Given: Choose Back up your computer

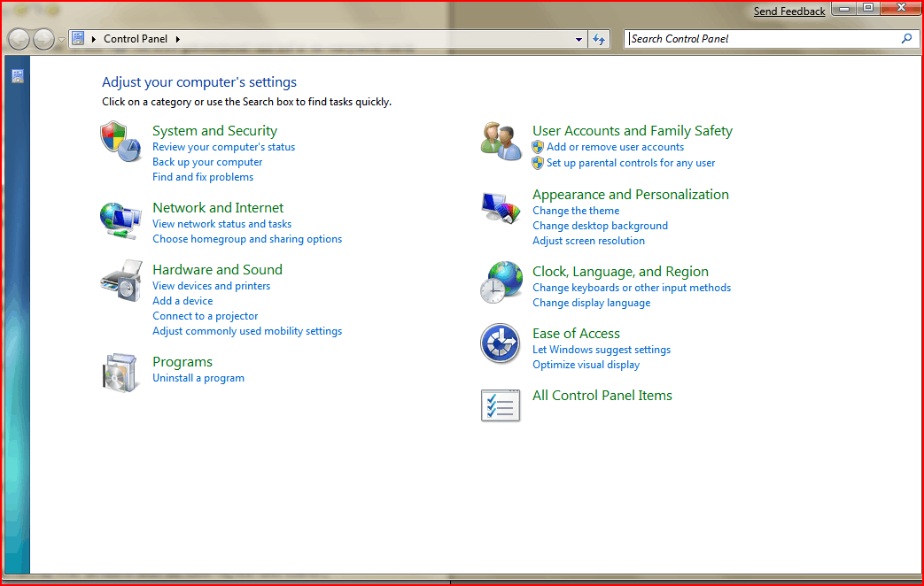Looking at the screenshot, I should tap(206, 162).
